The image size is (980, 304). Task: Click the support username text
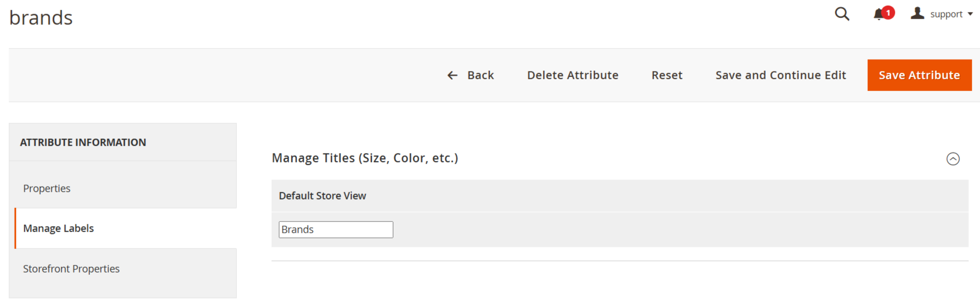tap(946, 15)
